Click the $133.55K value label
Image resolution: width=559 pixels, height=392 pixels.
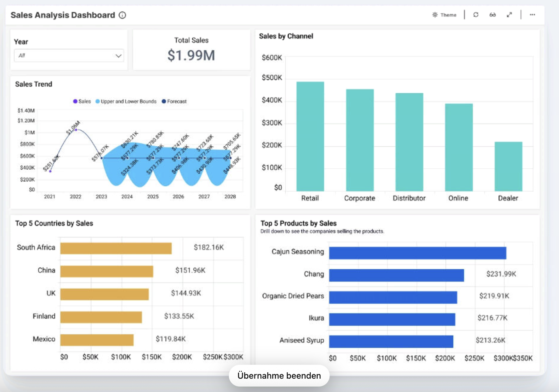pos(179,316)
